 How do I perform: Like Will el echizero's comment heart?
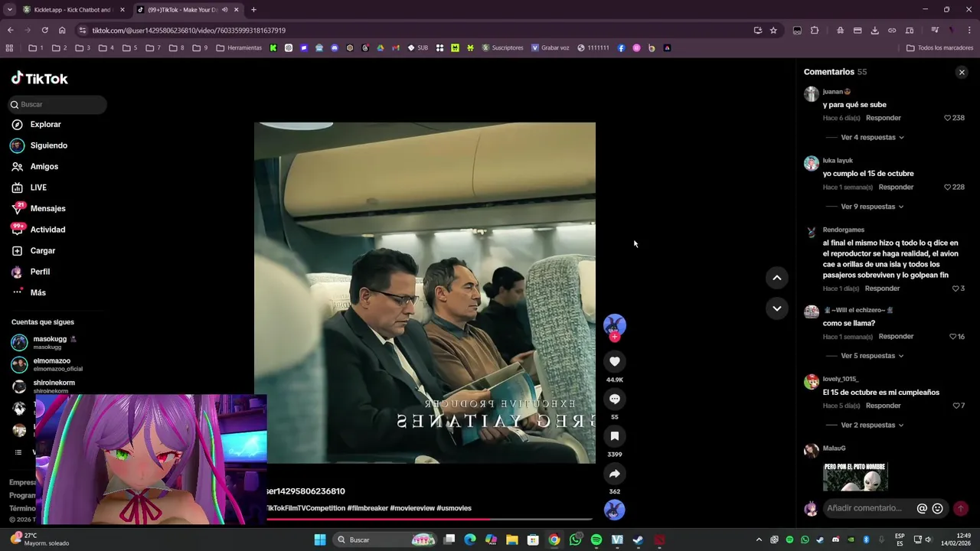952,337
